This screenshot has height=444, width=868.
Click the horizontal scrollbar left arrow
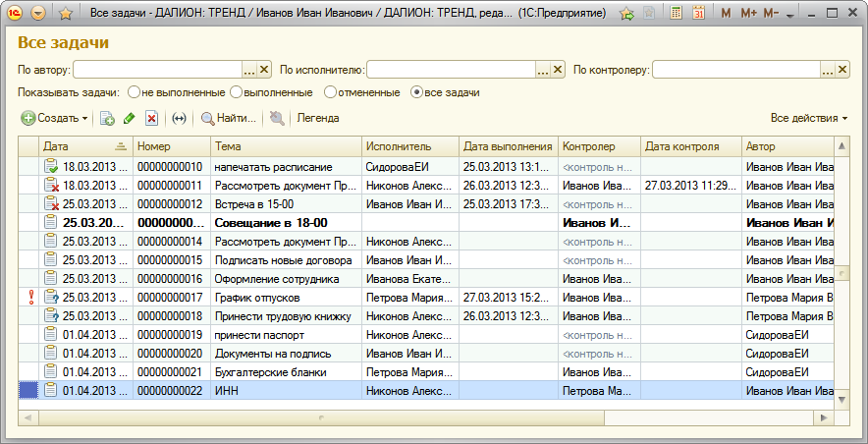27,417
